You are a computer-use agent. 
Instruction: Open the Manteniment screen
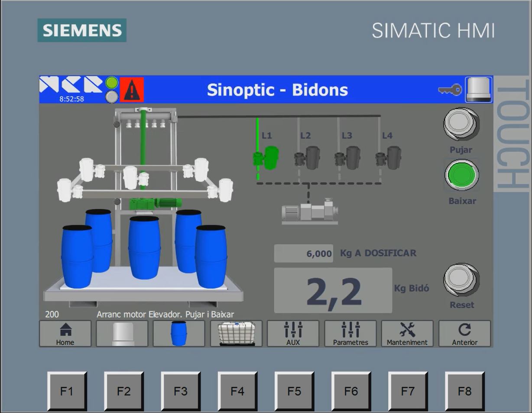tap(407, 334)
